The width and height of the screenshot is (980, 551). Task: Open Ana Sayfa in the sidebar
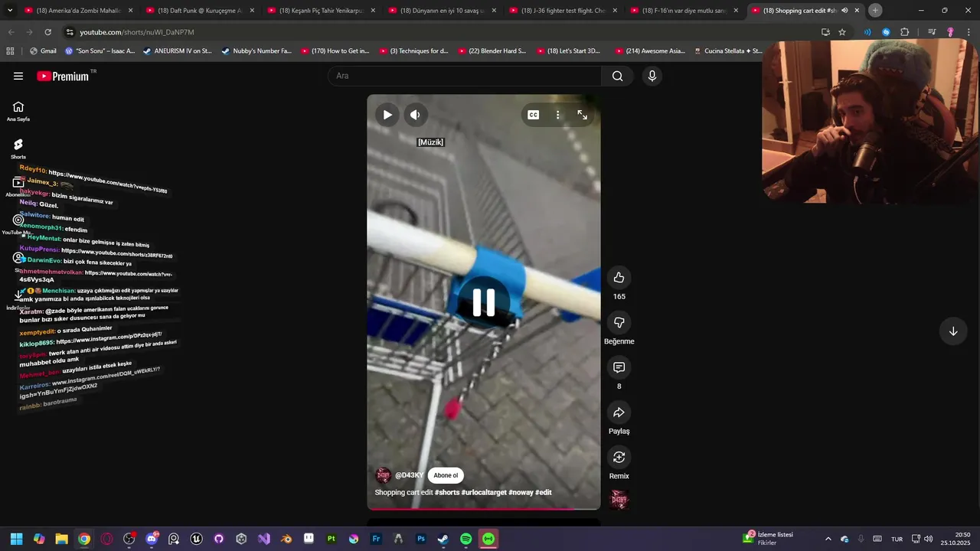click(18, 112)
